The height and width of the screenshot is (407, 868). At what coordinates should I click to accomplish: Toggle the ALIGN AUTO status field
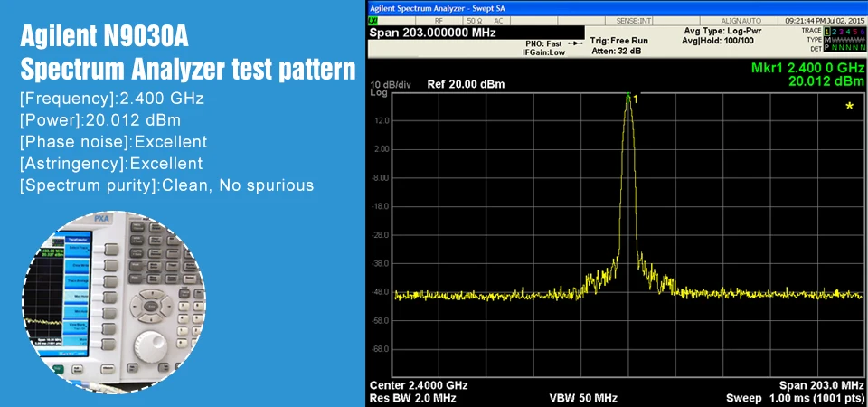(741, 21)
